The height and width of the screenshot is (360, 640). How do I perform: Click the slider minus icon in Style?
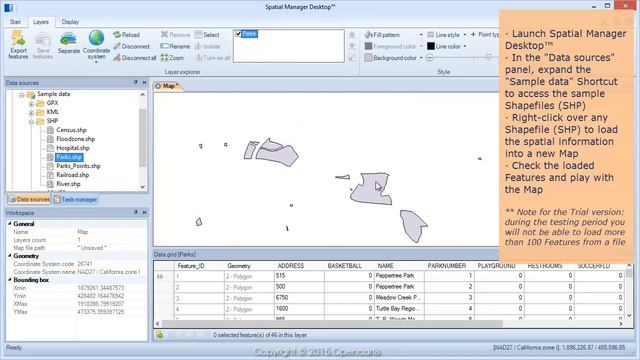click(x=429, y=58)
